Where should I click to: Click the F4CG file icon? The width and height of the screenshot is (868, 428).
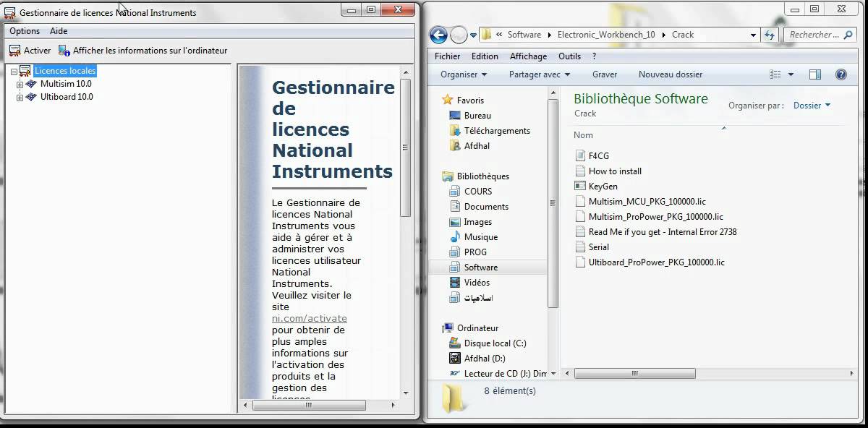[x=580, y=156]
